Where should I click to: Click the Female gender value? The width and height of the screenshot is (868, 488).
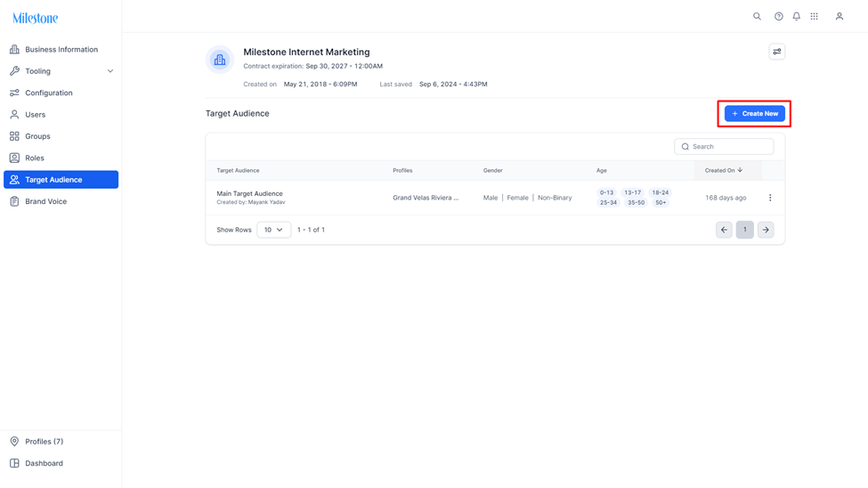point(517,198)
